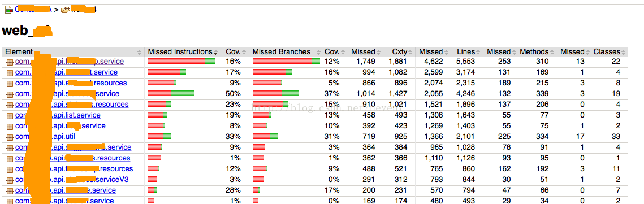Click the package folder icon in breadcrumb
The width and height of the screenshot is (644, 204).
[65, 9]
